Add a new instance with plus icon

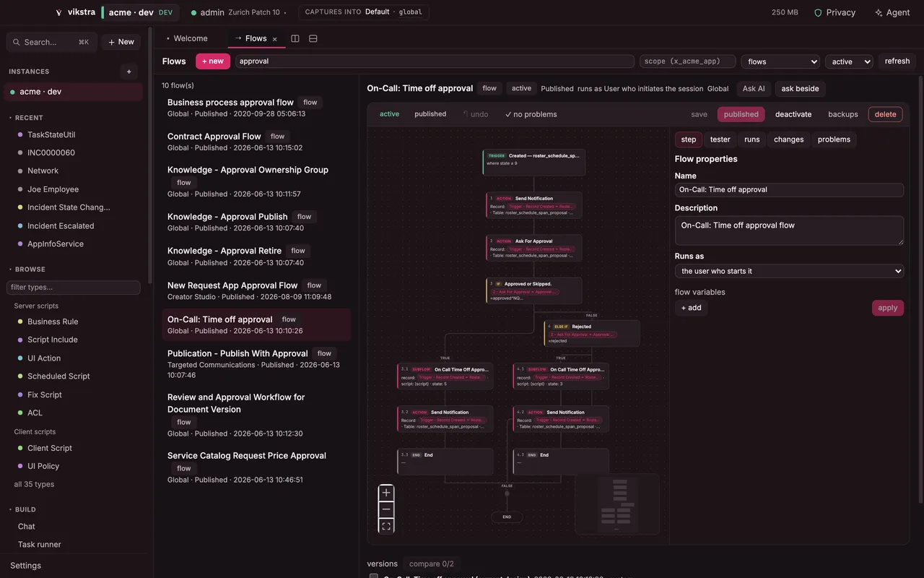point(128,72)
